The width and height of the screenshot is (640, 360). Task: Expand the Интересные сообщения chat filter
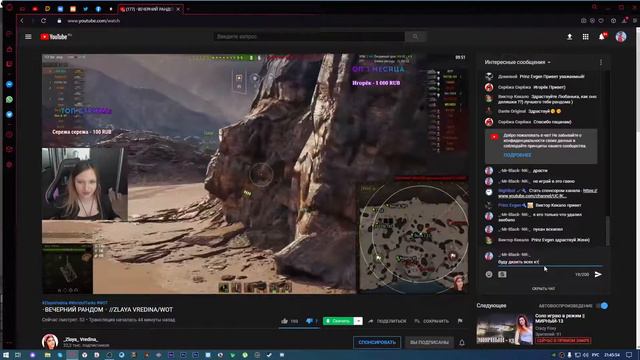(517, 62)
